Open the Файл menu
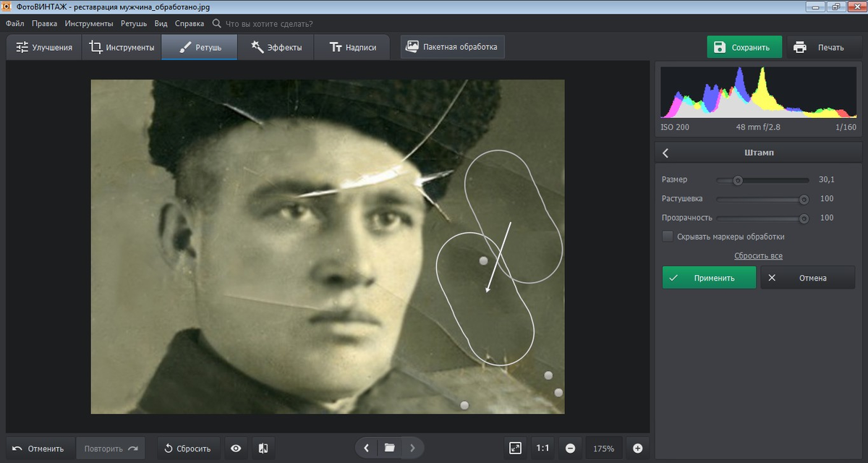Image resolution: width=868 pixels, height=463 pixels. 14,23
